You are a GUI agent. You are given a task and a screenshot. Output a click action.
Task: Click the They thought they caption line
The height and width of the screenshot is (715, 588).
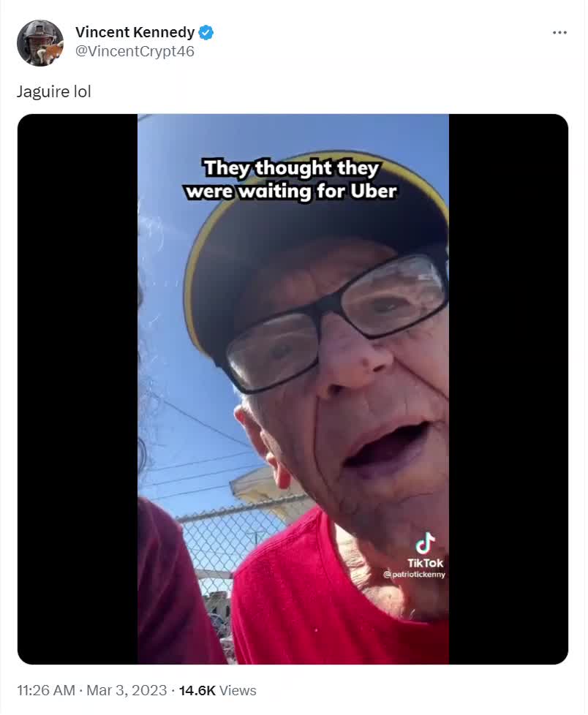point(291,168)
